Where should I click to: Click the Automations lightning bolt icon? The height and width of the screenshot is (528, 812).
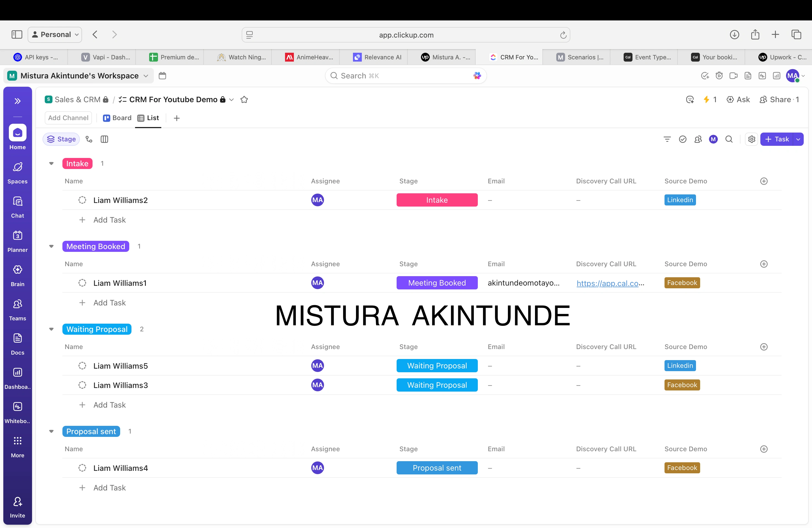[706, 100]
